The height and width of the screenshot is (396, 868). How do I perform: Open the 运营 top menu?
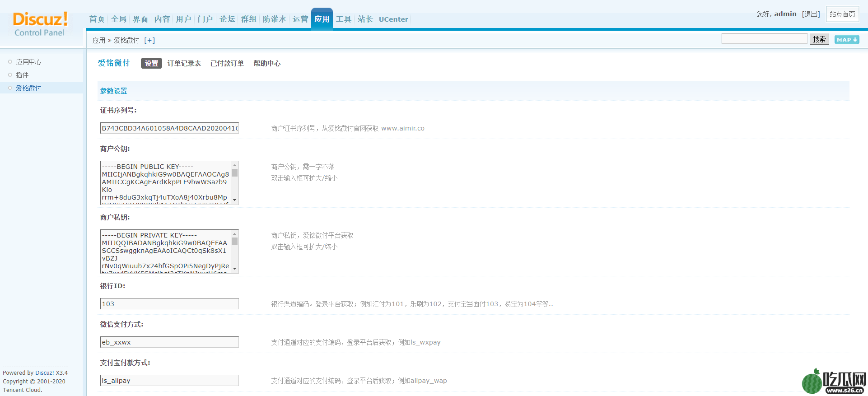click(x=300, y=19)
